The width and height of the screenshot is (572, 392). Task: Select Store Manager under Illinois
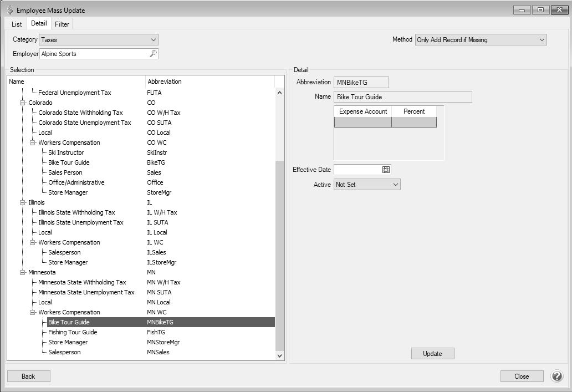pos(68,262)
